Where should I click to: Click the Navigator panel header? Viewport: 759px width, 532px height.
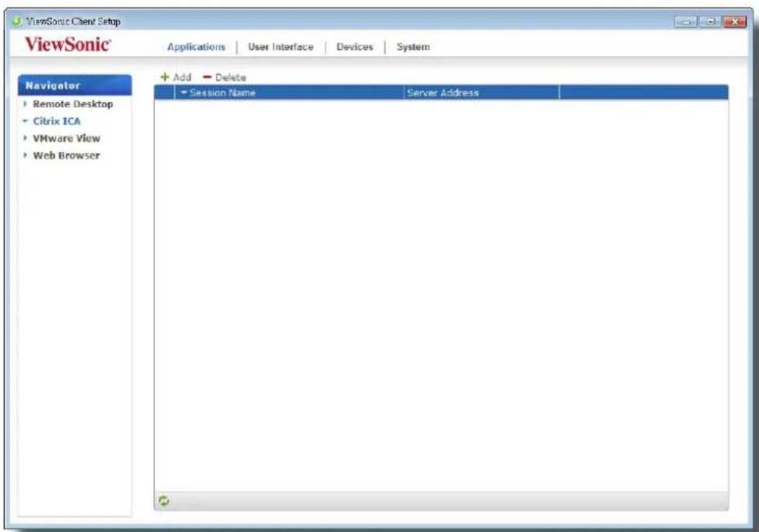coord(75,85)
